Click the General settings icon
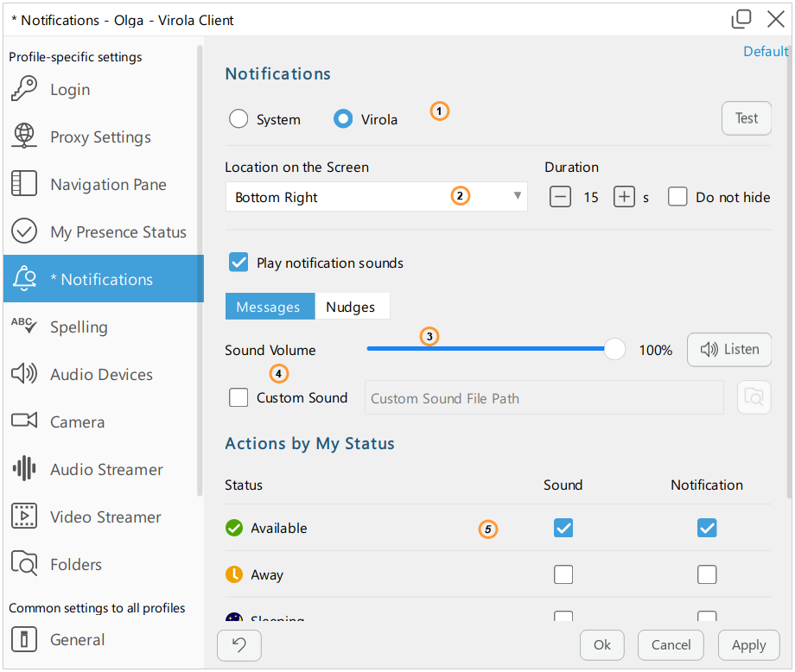Image resolution: width=795 pixels, height=672 pixels. pos(24,639)
